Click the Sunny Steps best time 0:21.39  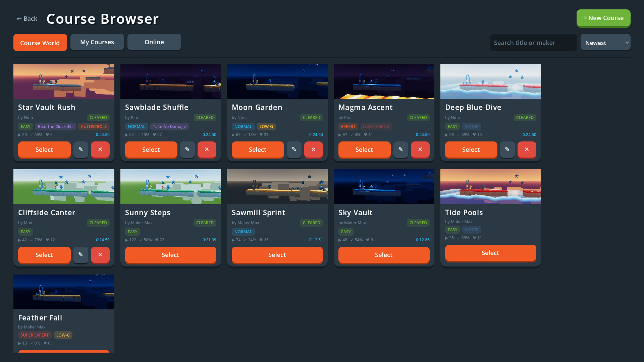coord(209,240)
